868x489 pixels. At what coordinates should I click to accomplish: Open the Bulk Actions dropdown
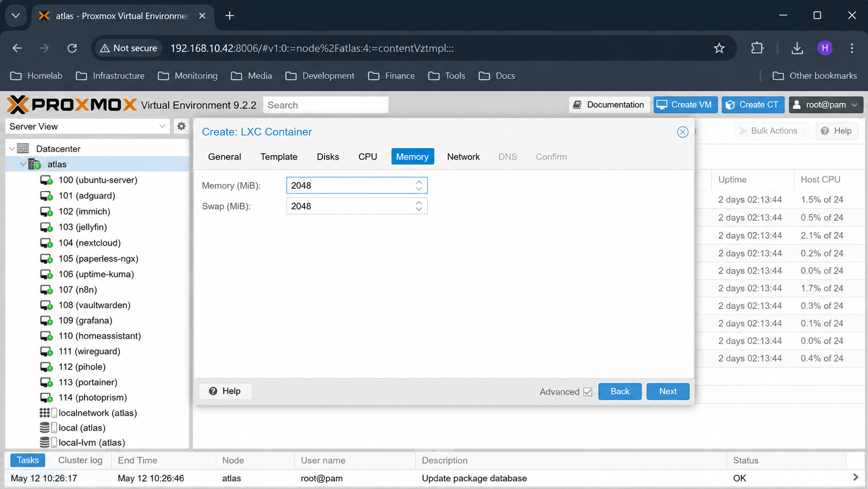pyautogui.click(x=772, y=131)
